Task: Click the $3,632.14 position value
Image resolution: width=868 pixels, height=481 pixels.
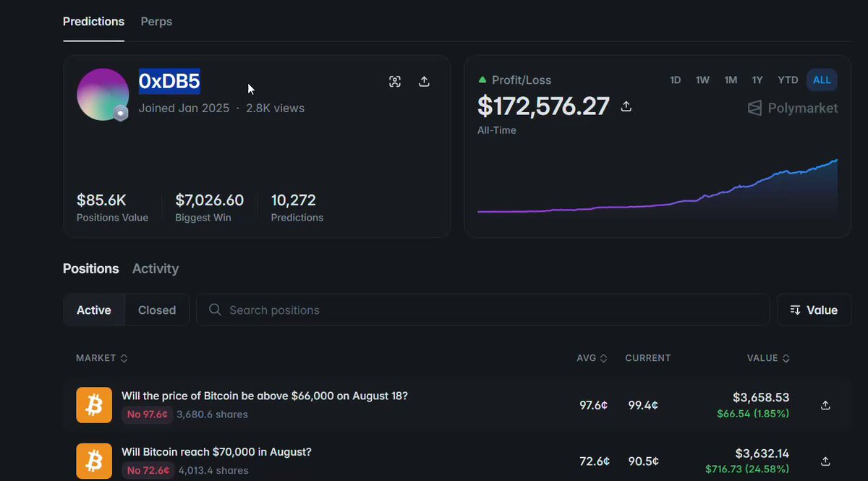Action: tap(762, 454)
